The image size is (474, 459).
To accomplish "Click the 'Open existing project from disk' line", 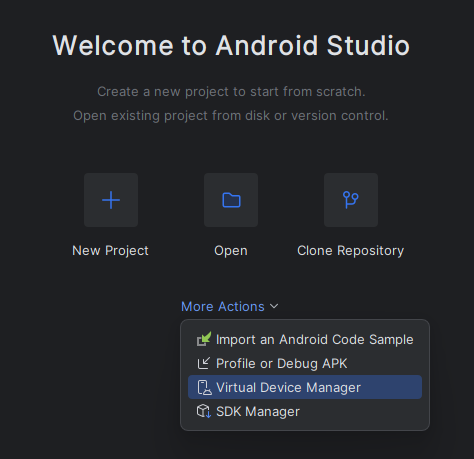I will click(231, 115).
